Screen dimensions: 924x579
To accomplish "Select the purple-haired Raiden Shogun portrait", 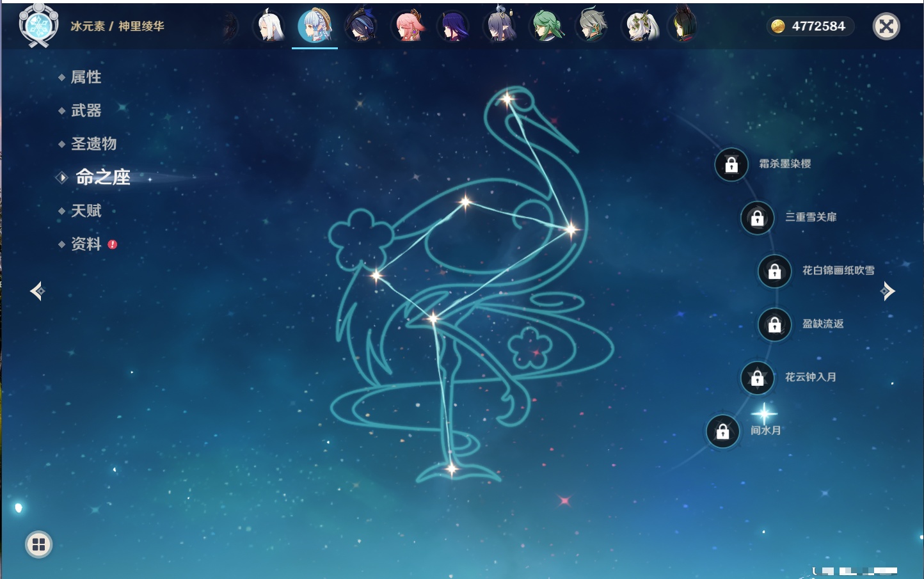I will [x=454, y=27].
